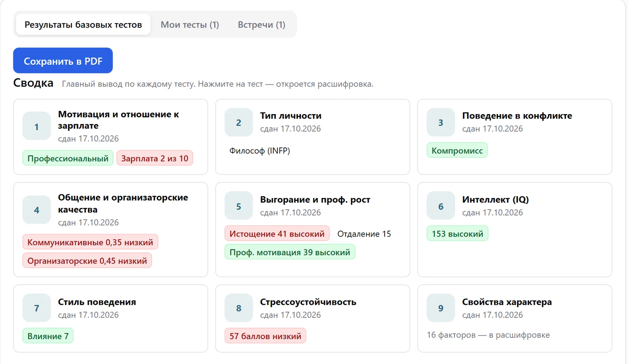
Task: Open the Свойства характера test title
Action: pos(507,302)
